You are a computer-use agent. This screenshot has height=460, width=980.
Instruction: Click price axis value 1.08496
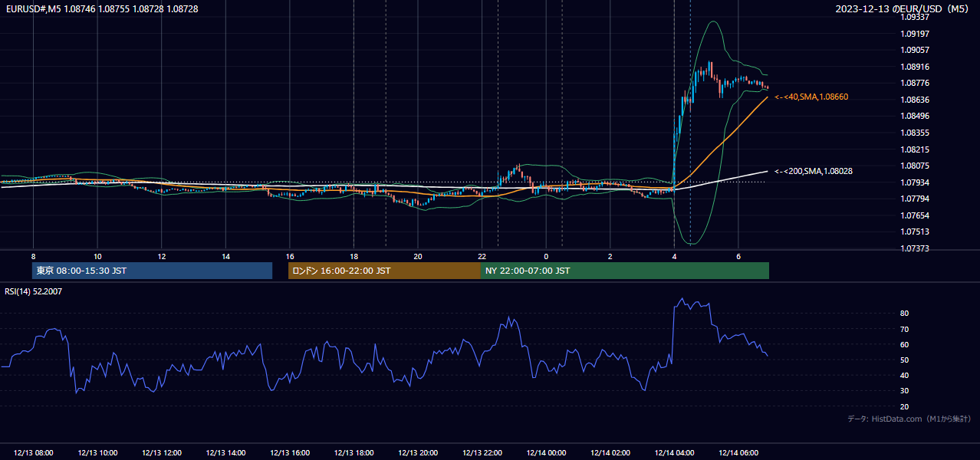pos(916,117)
